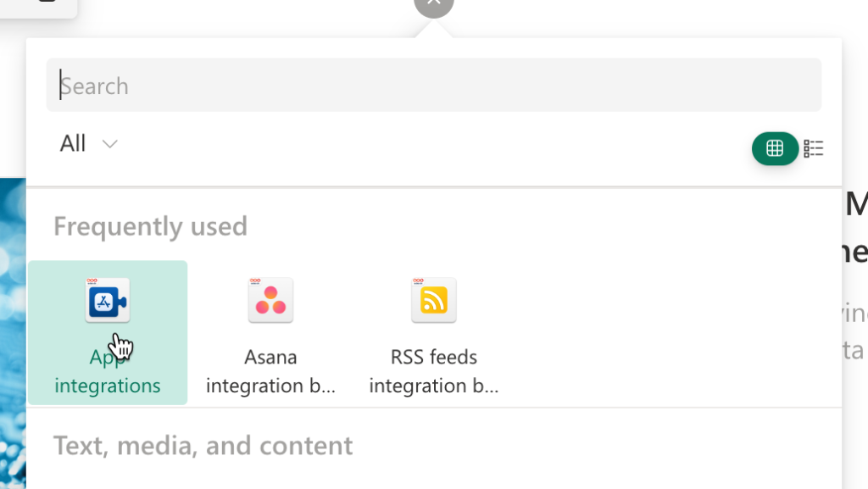Click the blue background image at left

pos(13,333)
